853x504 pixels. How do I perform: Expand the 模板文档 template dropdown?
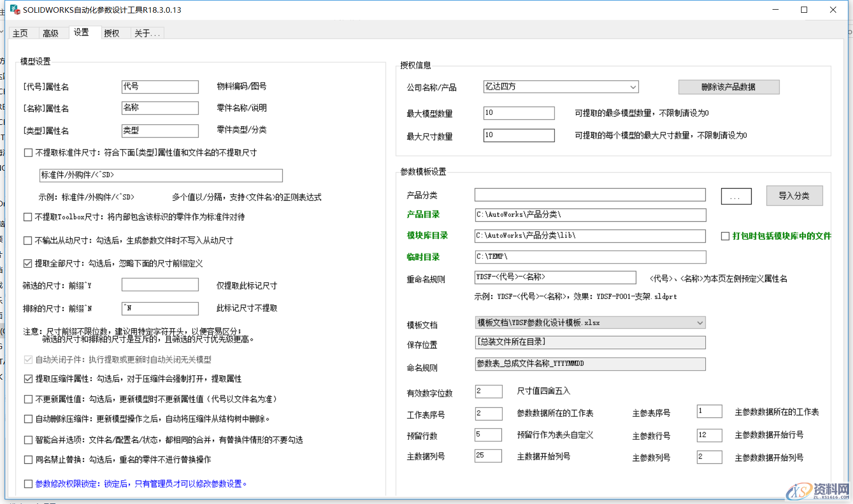tap(700, 323)
